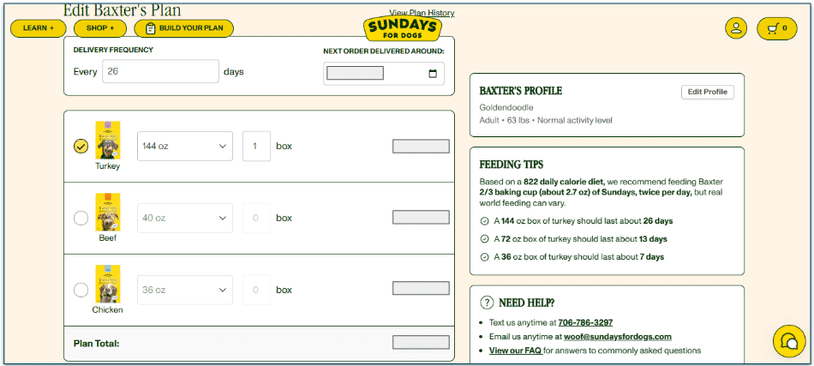This screenshot has width=814, height=366.
Task: Click the woof@sundaysfordogs.com email link
Action: (618, 336)
